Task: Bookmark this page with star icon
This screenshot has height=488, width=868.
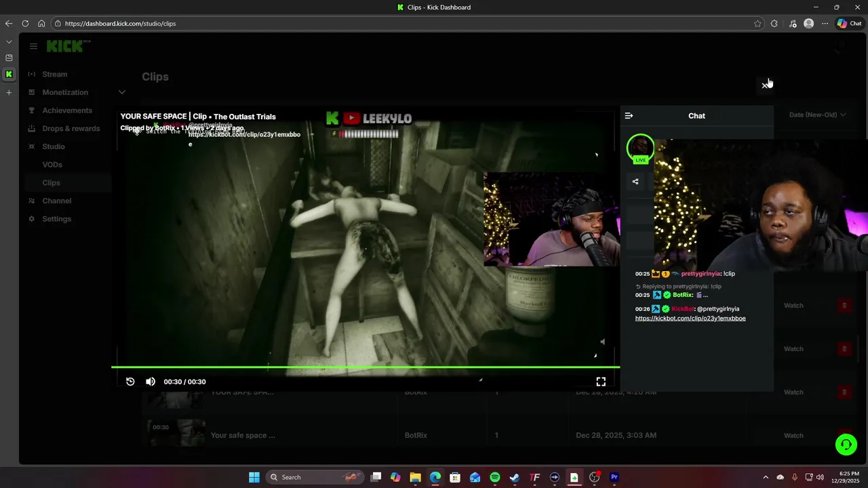Action: click(x=757, y=23)
